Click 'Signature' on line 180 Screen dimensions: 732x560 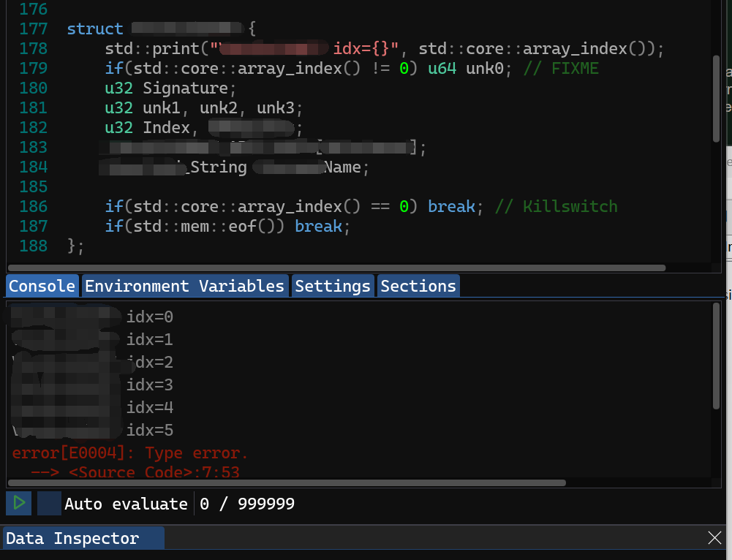coord(185,88)
